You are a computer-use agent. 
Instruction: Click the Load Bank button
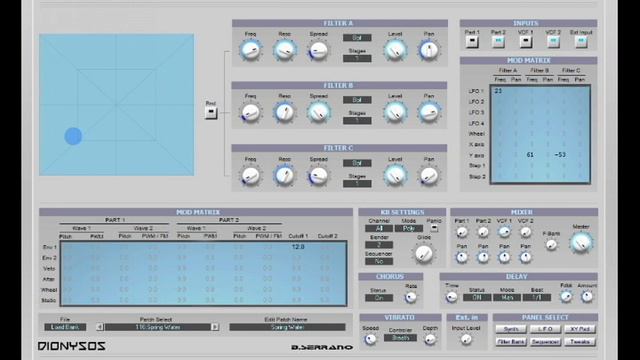pos(65,327)
